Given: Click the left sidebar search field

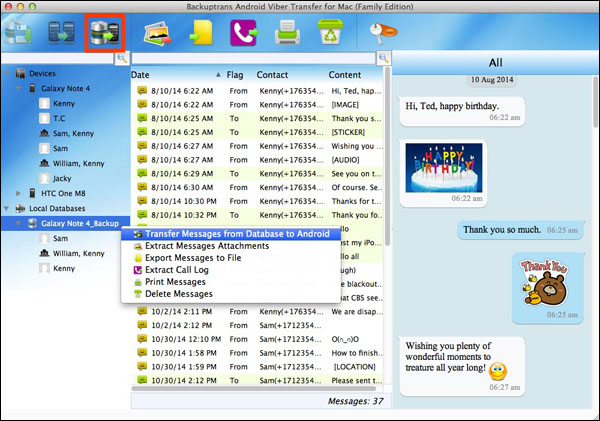Looking at the screenshot, I should coord(58,58).
